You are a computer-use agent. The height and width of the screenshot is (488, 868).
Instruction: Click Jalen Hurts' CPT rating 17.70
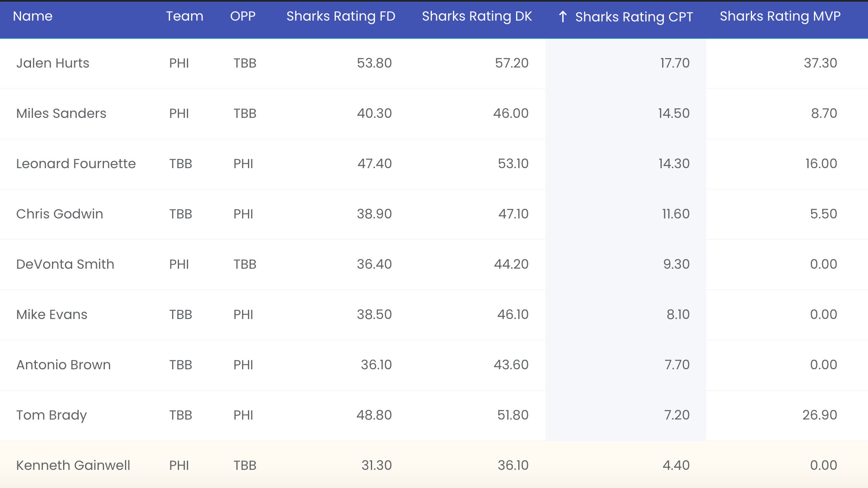pos(675,63)
